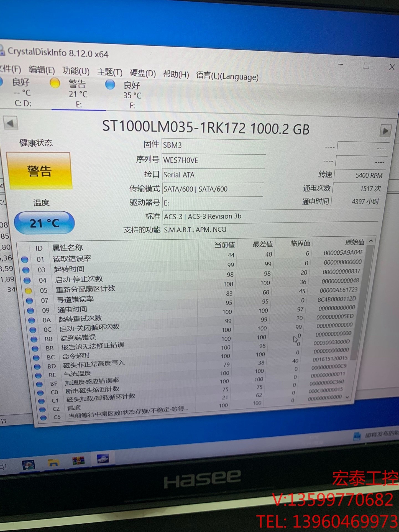The height and width of the screenshot is (532, 399).
Task: Click the power on count 1517 次
Action: 358,189
